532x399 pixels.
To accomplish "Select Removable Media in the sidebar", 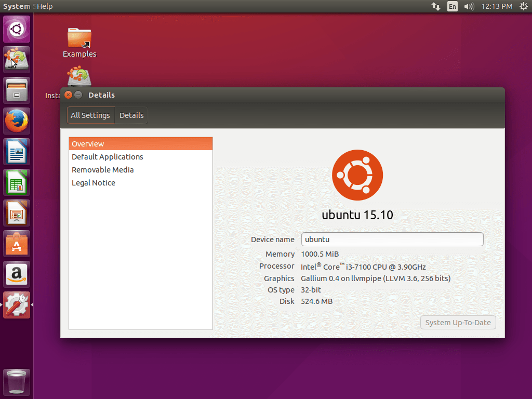I will pyautogui.click(x=141, y=170).
